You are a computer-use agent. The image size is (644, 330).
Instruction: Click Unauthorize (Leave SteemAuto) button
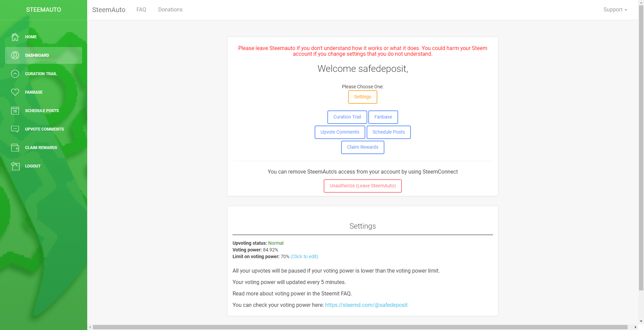click(363, 186)
